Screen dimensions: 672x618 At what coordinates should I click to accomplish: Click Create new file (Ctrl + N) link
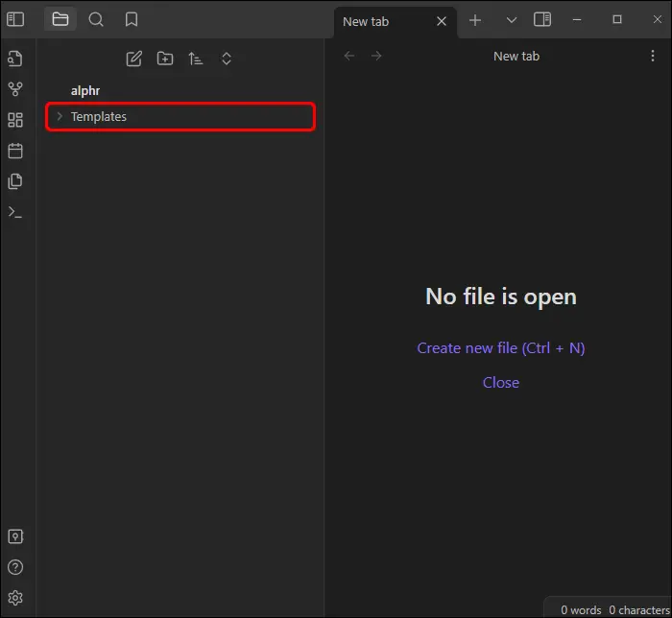coord(501,348)
